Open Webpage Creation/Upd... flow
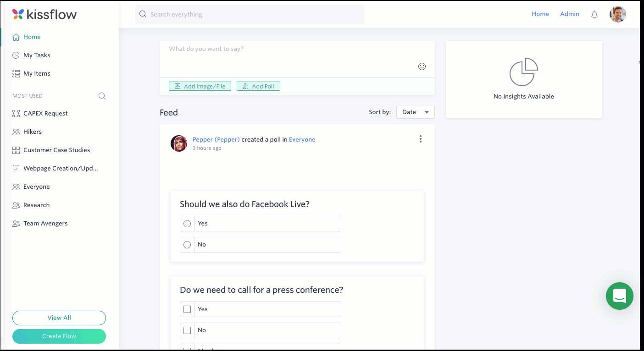The image size is (644, 351). [61, 169]
